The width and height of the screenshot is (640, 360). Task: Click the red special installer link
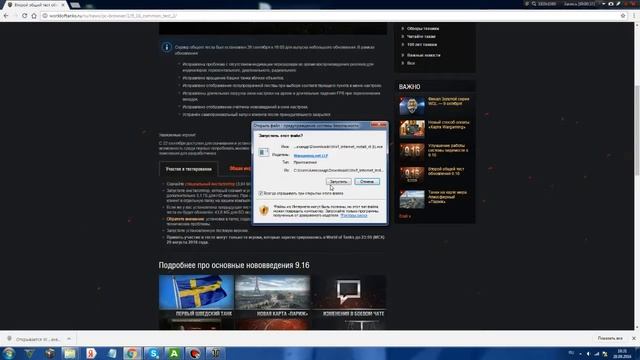point(210,184)
